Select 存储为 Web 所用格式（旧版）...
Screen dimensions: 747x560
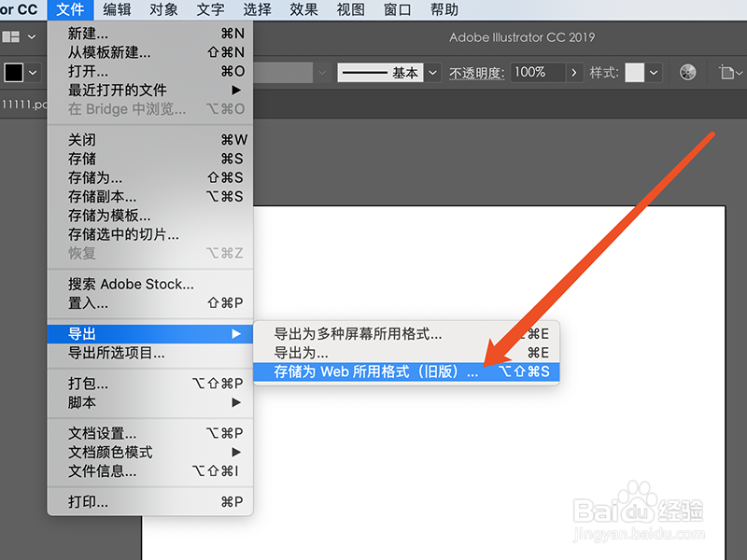pyautogui.click(x=406, y=371)
